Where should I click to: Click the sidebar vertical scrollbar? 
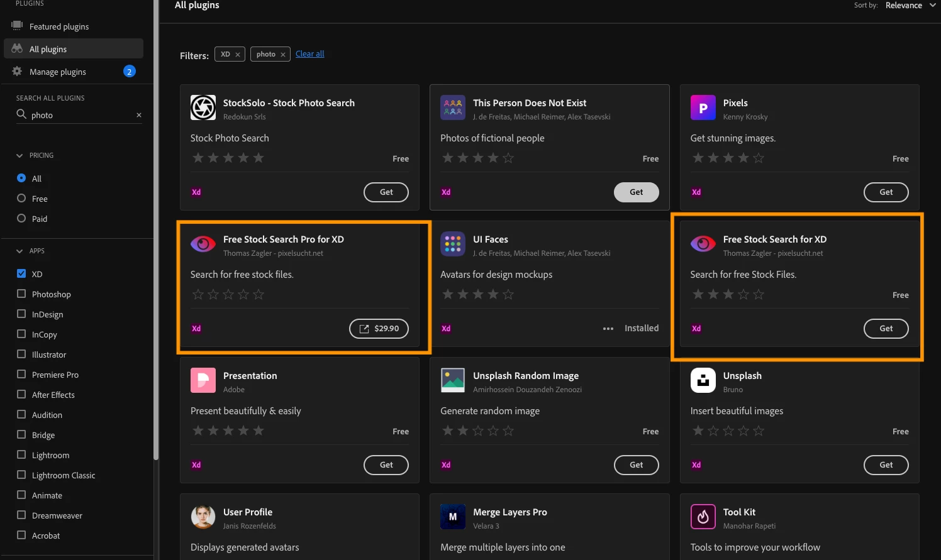[x=155, y=230]
